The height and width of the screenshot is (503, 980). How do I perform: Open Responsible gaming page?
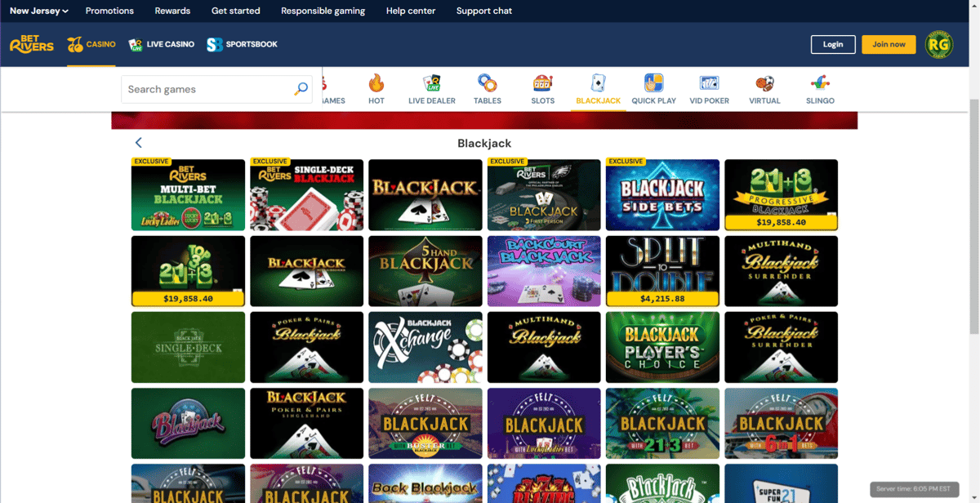323,11
